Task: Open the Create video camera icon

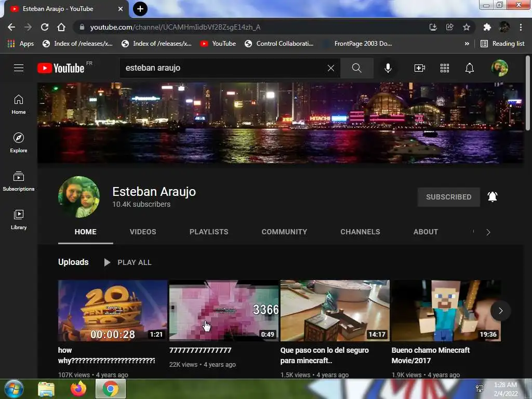Action: (420, 68)
